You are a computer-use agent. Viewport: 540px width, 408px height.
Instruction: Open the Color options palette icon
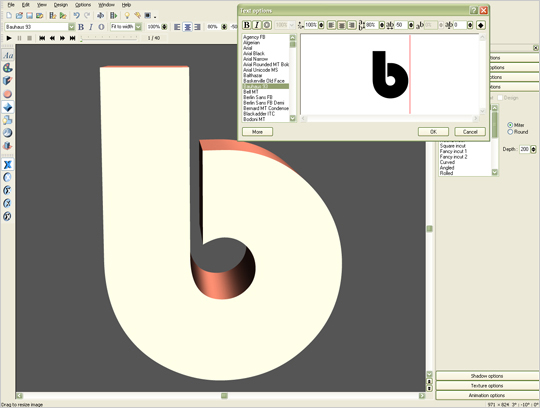(x=8, y=68)
